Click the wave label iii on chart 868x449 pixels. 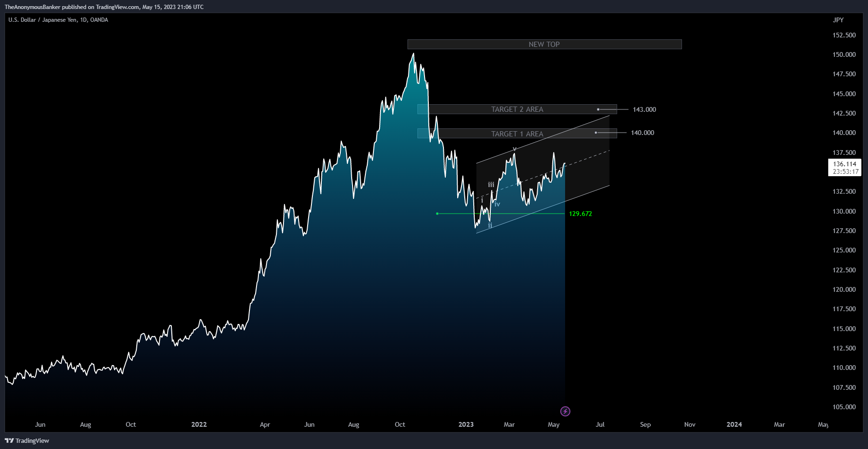click(x=491, y=185)
